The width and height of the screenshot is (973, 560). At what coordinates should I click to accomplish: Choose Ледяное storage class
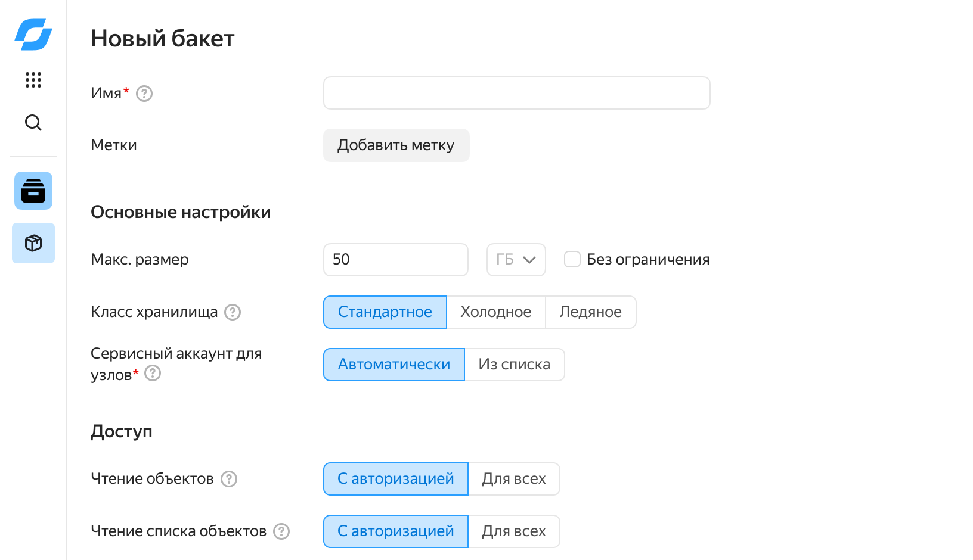coord(590,312)
